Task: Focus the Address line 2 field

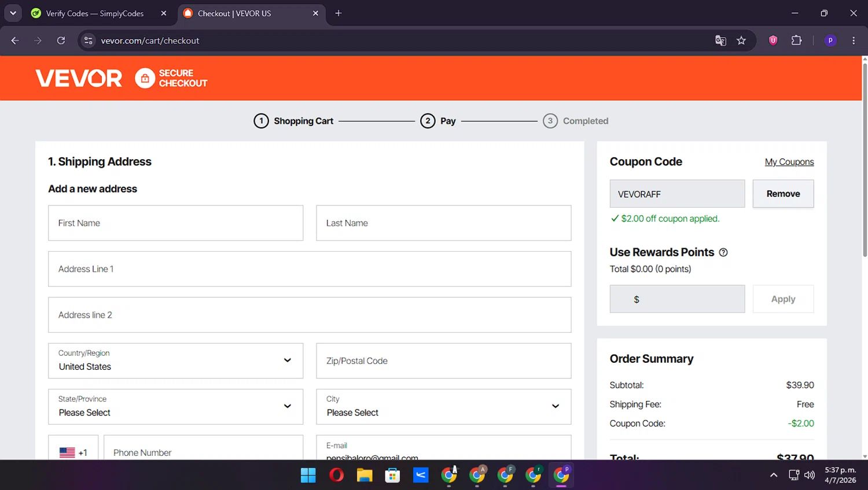Action: click(x=310, y=315)
